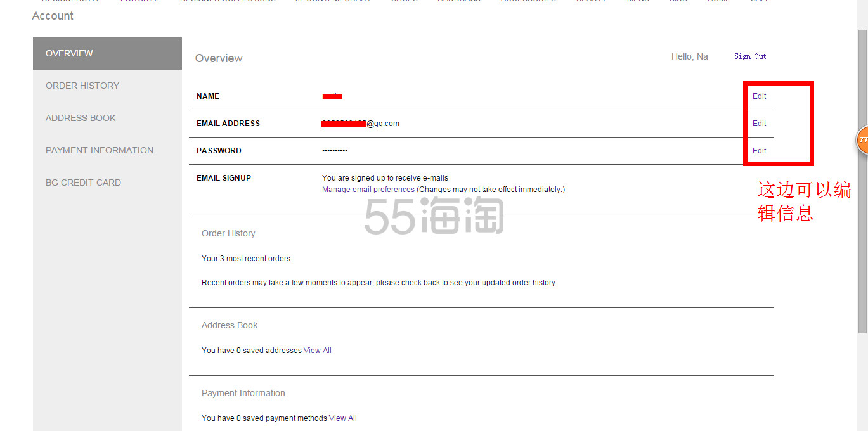Click the Address Book section heading
Viewport: 868px width, 431px height.
(x=230, y=325)
